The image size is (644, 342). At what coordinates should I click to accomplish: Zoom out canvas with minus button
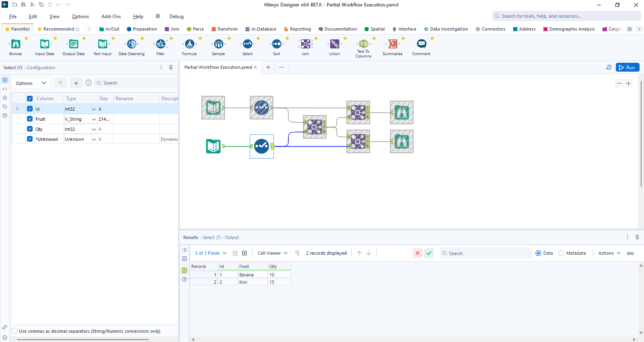coord(619,84)
